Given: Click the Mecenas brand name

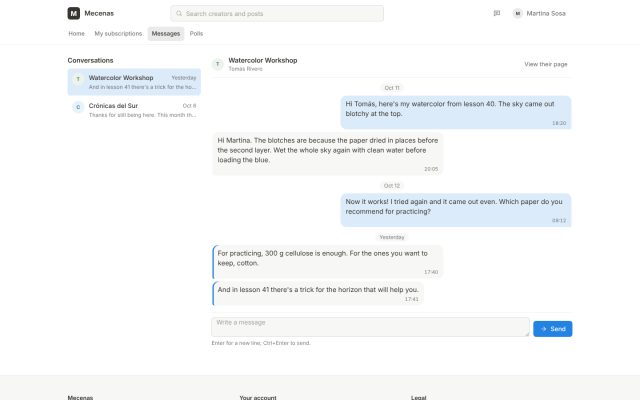Looking at the screenshot, I should pos(99,13).
